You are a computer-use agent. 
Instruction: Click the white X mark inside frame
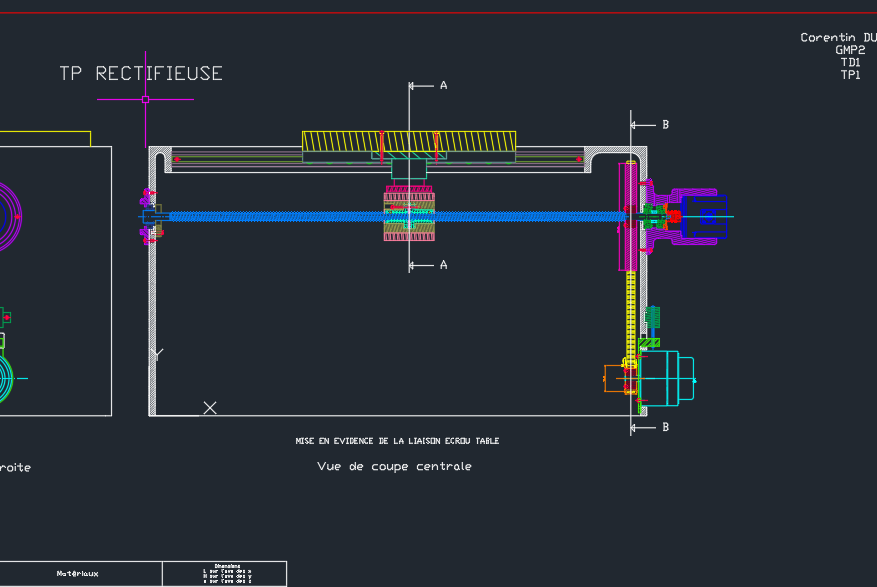click(210, 407)
